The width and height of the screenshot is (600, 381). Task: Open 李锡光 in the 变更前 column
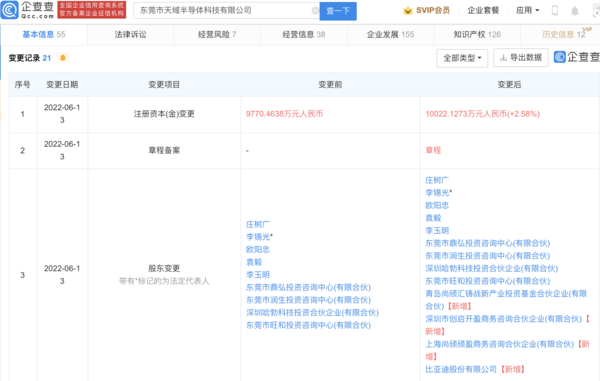(258, 237)
